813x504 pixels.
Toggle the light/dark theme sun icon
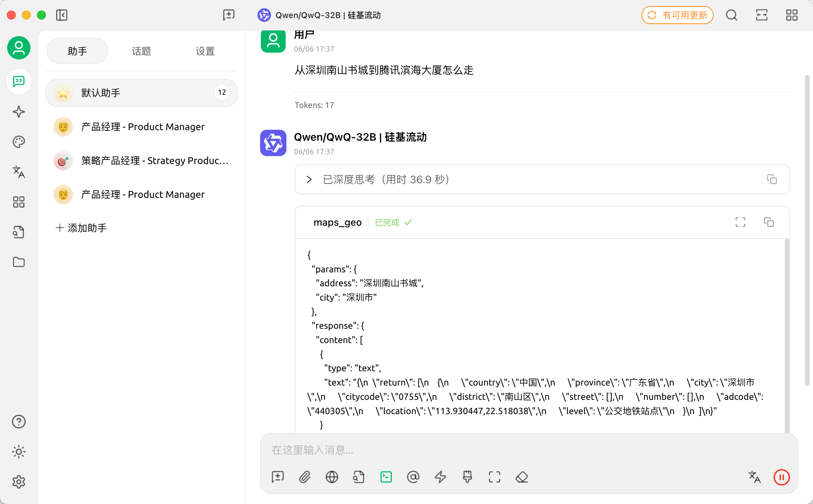(19, 452)
